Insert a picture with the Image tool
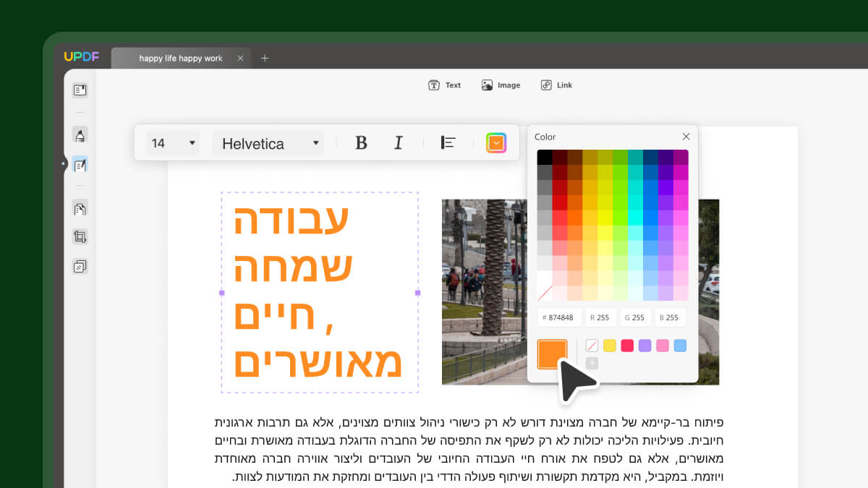 501,85
